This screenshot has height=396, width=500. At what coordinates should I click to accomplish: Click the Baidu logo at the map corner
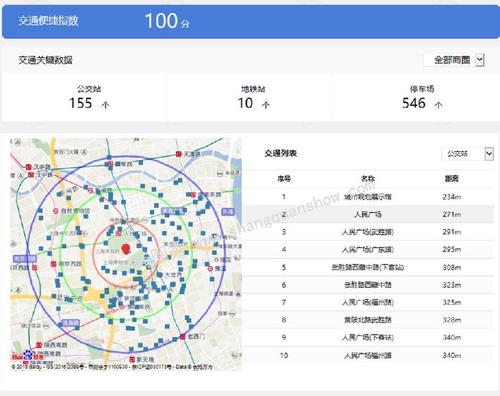(x=28, y=356)
